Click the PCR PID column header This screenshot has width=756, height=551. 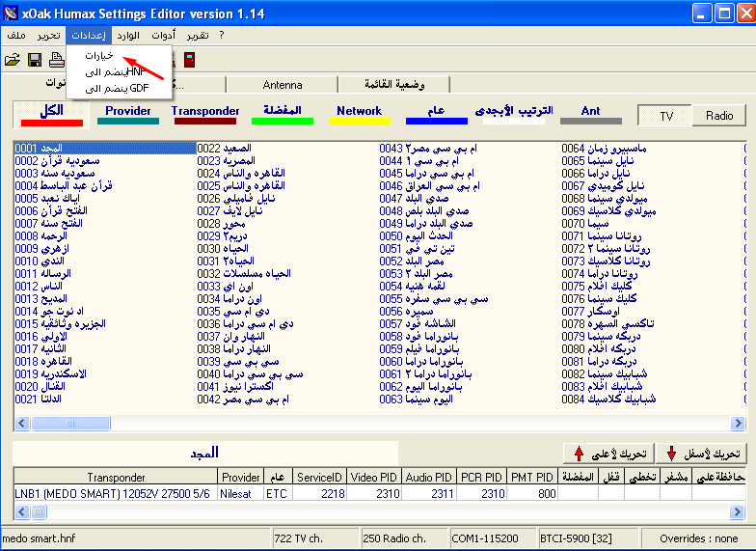coord(482,477)
